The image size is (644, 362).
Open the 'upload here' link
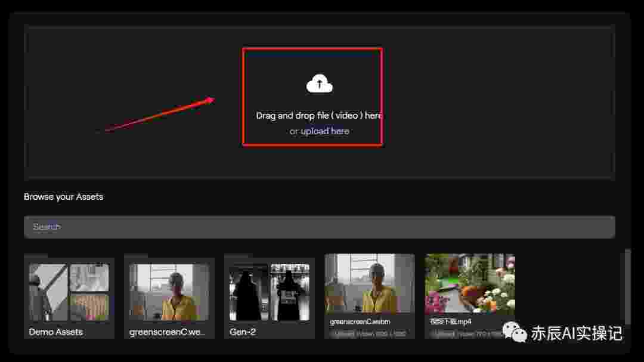point(325,131)
